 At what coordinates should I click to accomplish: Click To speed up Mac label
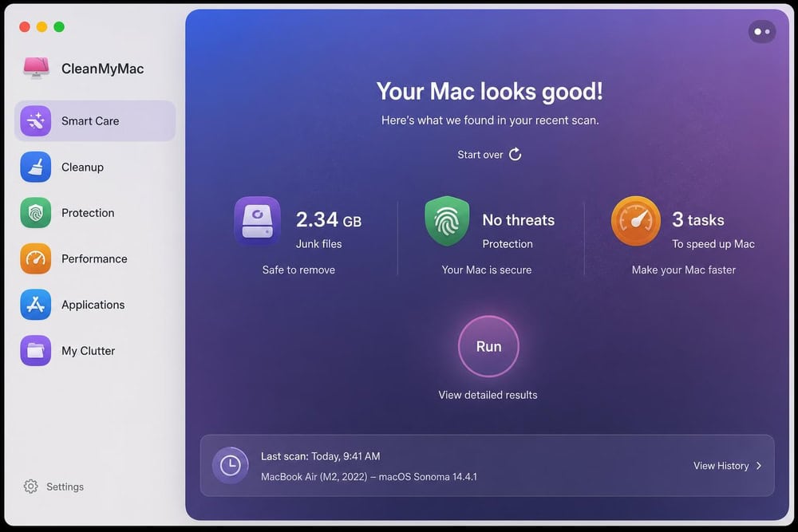click(713, 244)
